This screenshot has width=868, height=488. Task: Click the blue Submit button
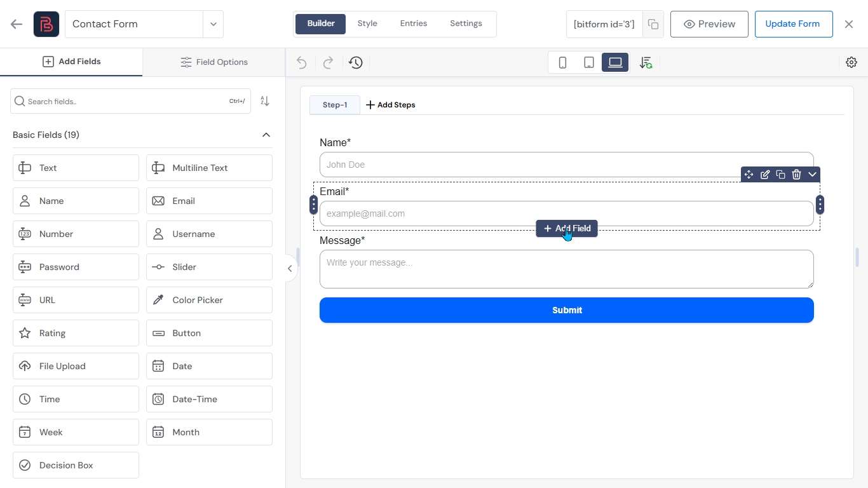567,310
